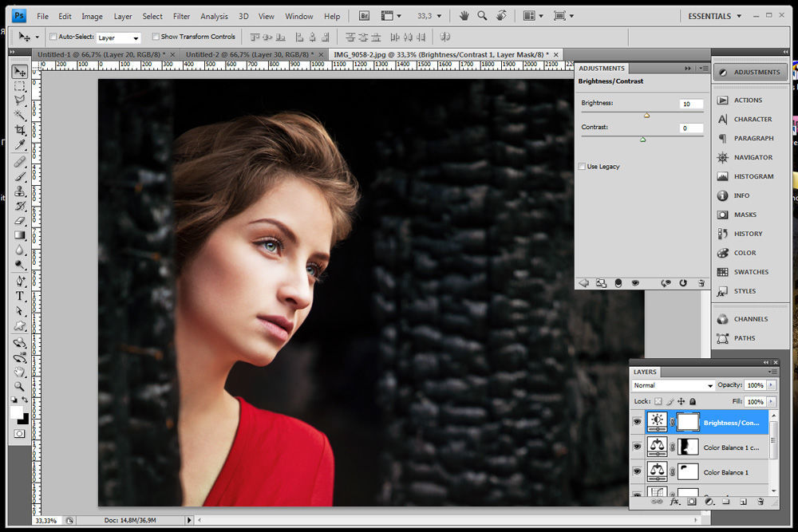This screenshot has height=532, width=798.
Task: Click the foreground color swatch
Action: (16, 412)
